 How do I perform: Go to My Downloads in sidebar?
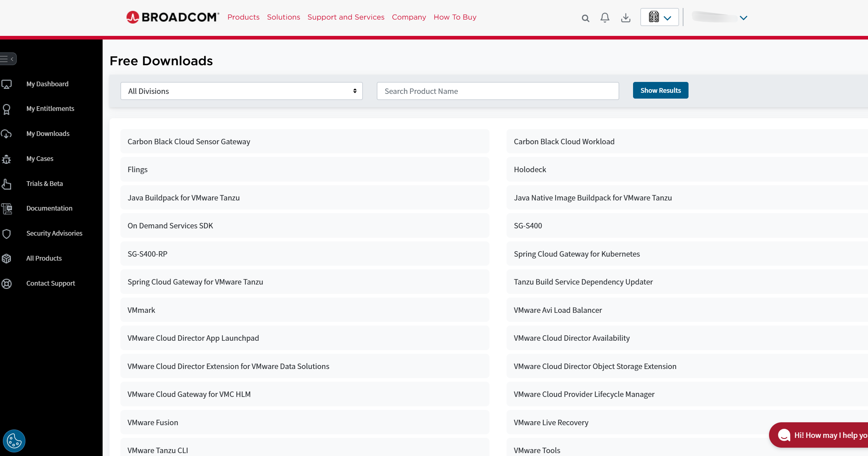tap(47, 133)
